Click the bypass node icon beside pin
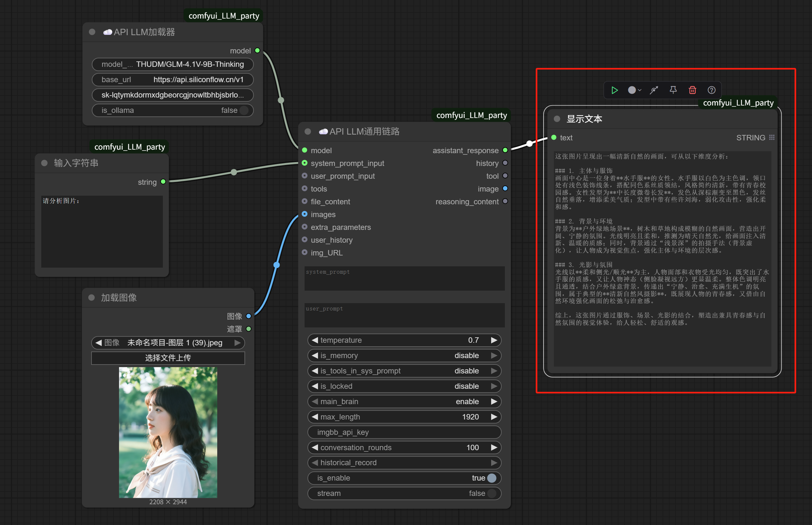 (654, 90)
